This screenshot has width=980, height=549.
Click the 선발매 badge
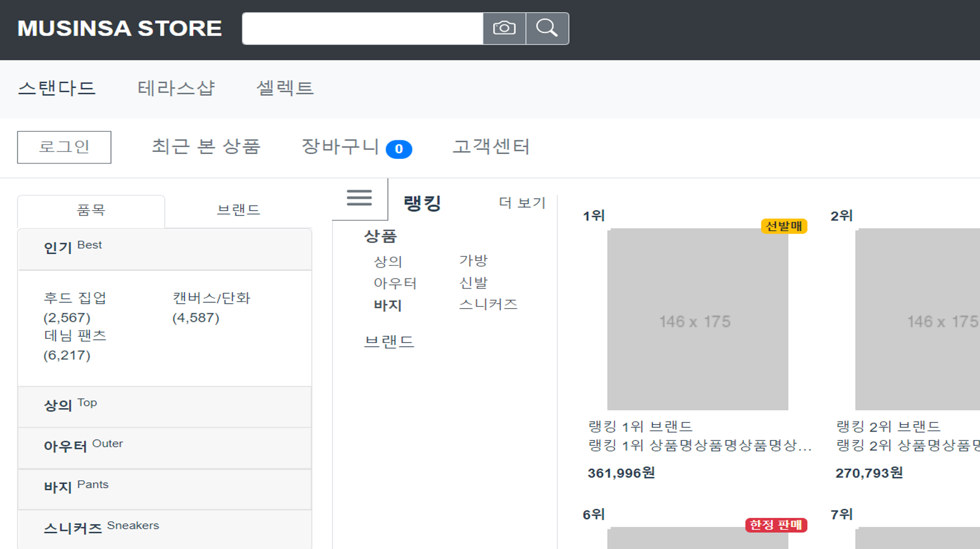click(x=784, y=226)
